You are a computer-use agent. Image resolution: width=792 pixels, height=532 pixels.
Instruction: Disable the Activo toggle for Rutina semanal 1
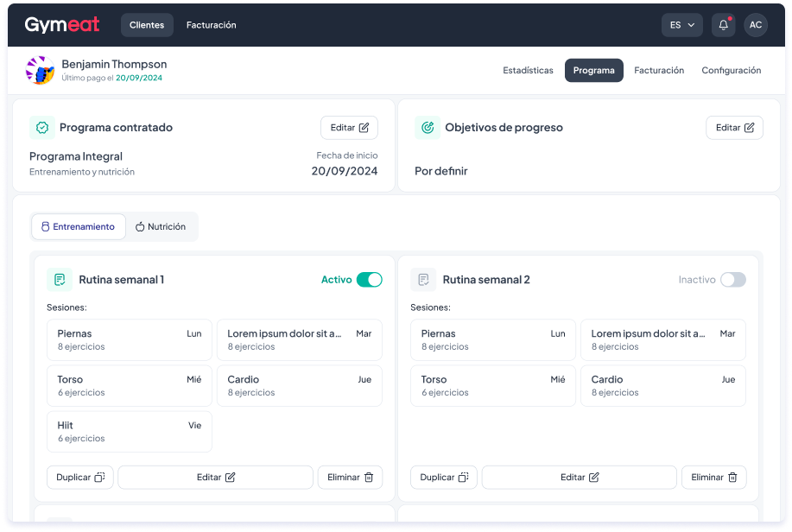click(369, 280)
